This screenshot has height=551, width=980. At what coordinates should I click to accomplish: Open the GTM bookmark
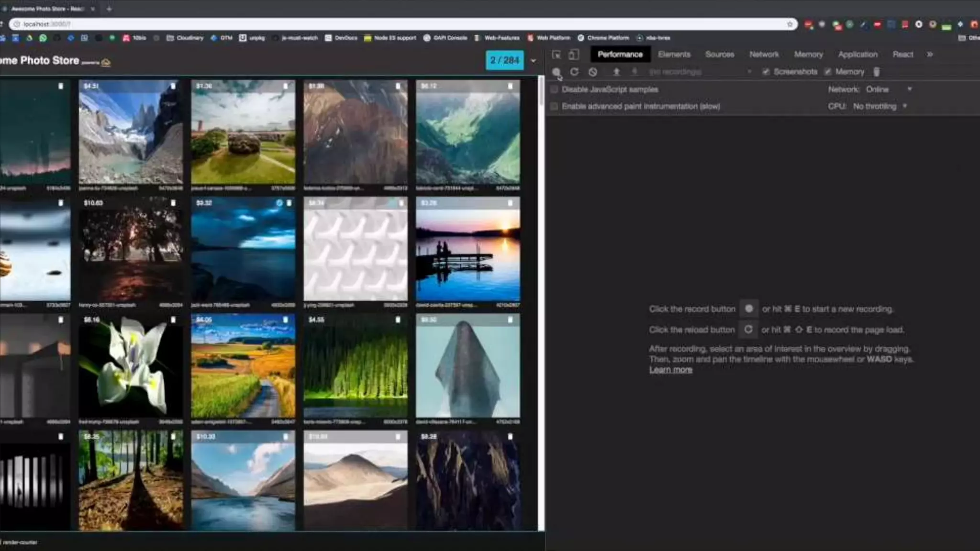[221, 38]
